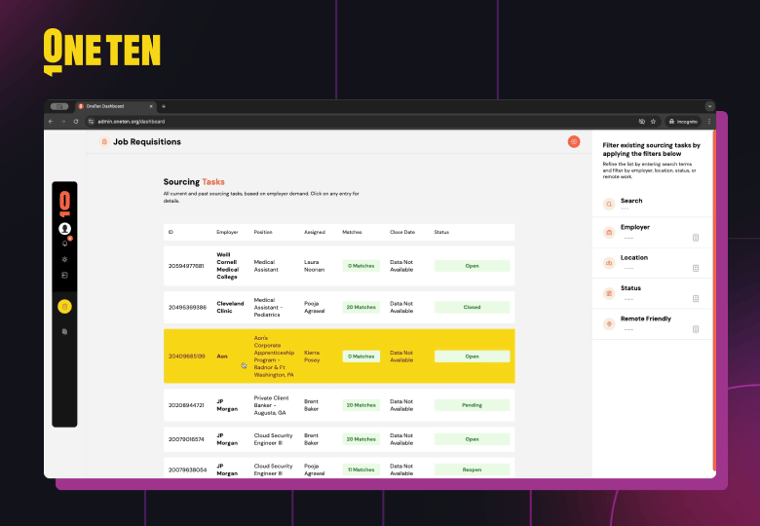Viewport: 760px width, 526px height.
Task: Click the logout icon in the sidebar
Action: point(64,275)
